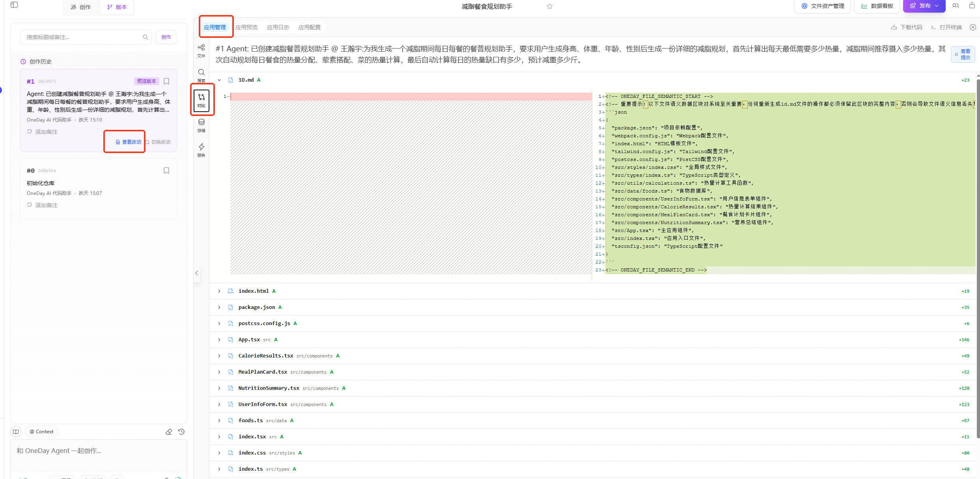Click the book icon beside Context
This screenshot has width=980, height=479.
16,432
